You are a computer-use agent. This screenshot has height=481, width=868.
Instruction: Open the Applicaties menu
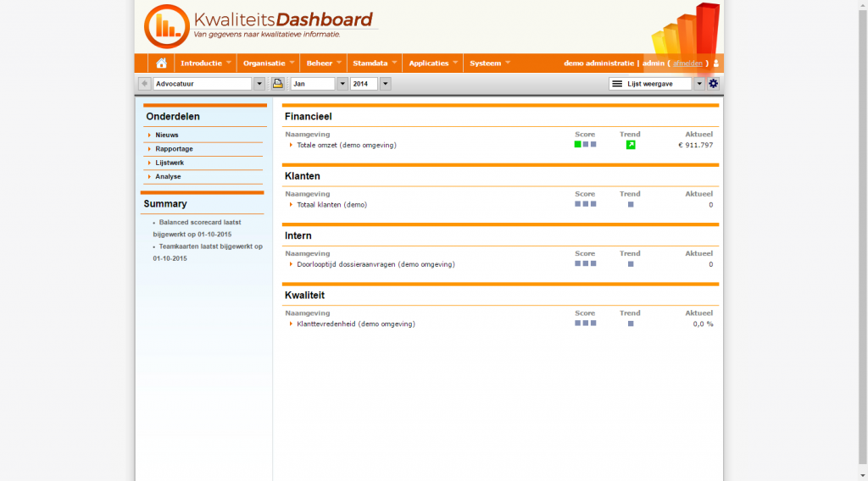tap(433, 64)
